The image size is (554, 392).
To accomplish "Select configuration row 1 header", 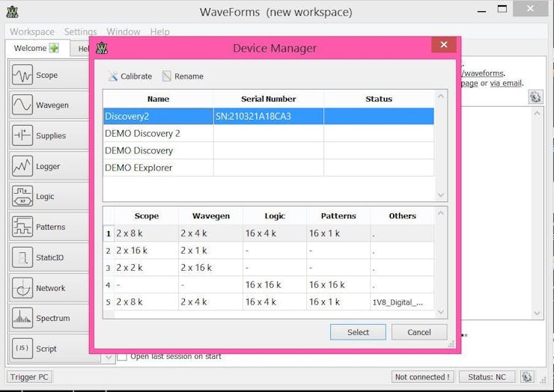I will (109, 233).
